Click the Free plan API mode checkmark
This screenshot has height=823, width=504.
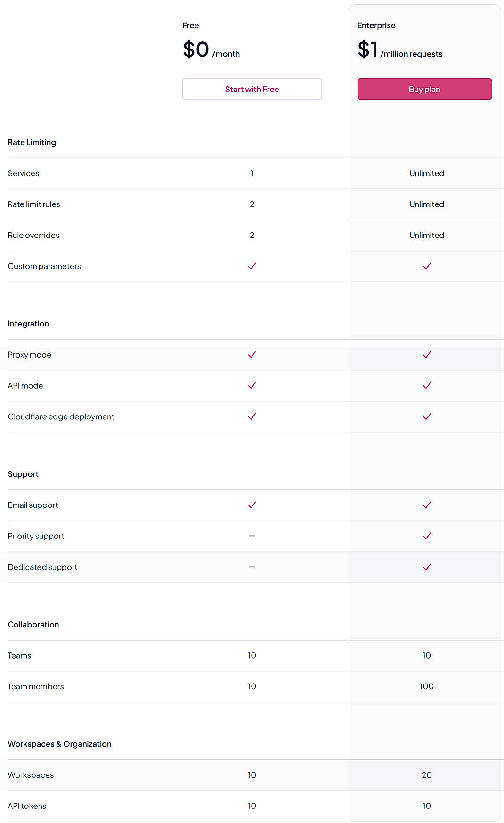tap(252, 385)
